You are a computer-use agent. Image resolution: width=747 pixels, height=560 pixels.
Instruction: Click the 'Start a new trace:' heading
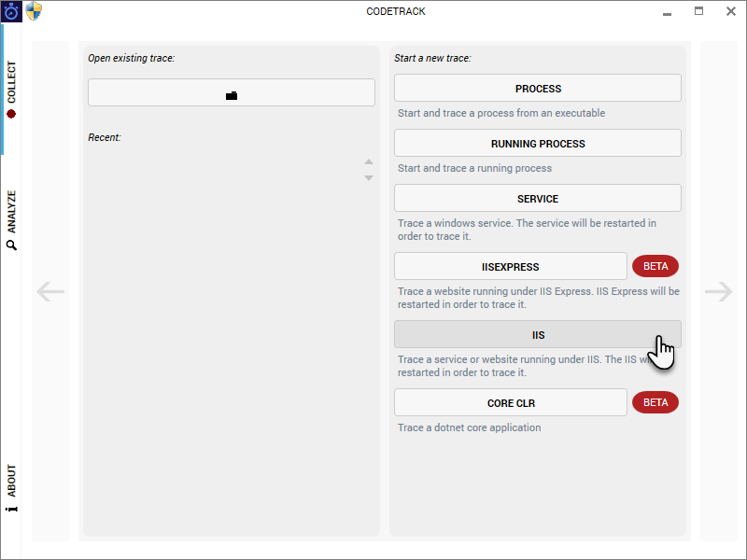pyautogui.click(x=432, y=58)
